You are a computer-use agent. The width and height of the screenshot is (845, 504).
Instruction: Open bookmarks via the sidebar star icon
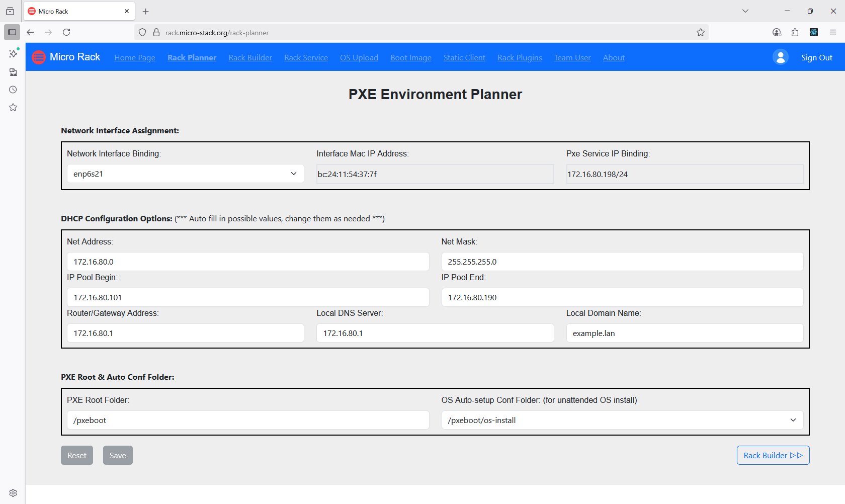pos(13,107)
